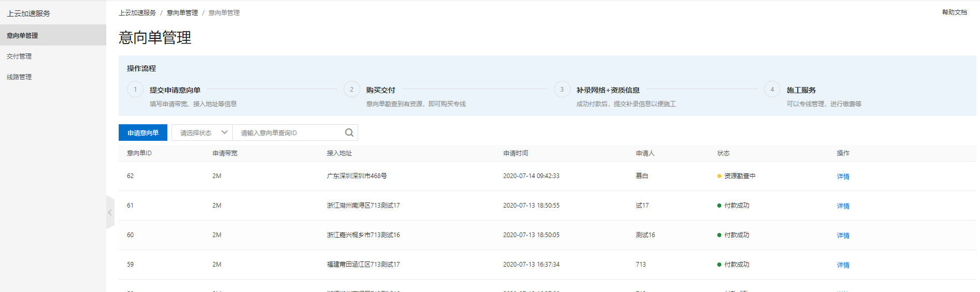Click the order ID 59 cell
Image resolution: width=980 pixels, height=292 pixels.
click(130, 265)
